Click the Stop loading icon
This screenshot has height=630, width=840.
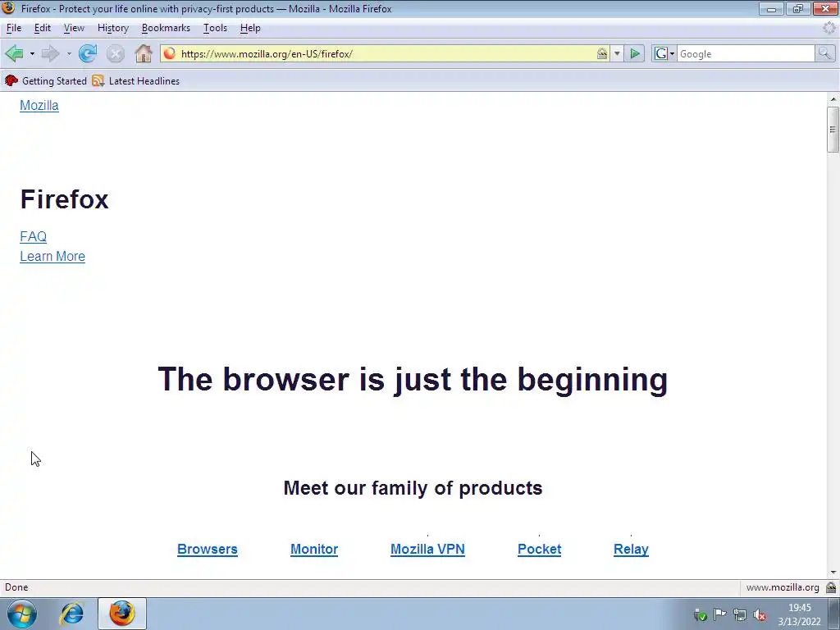[x=115, y=53]
